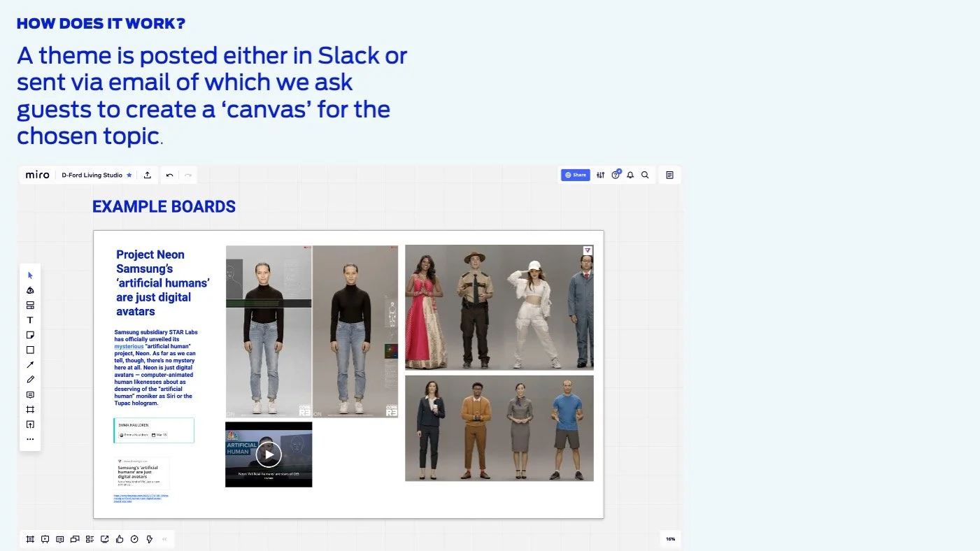Select the shape rectangle tool
980x551 pixels.
click(x=30, y=350)
